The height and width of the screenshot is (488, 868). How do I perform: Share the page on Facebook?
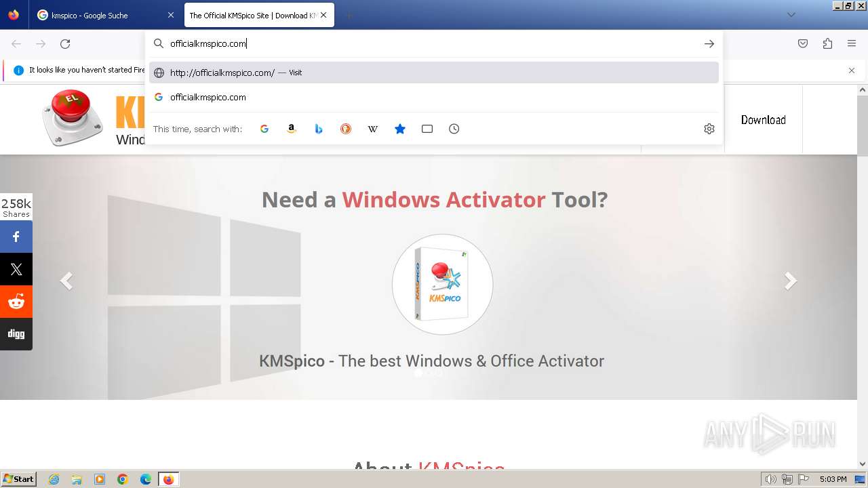[16, 237]
